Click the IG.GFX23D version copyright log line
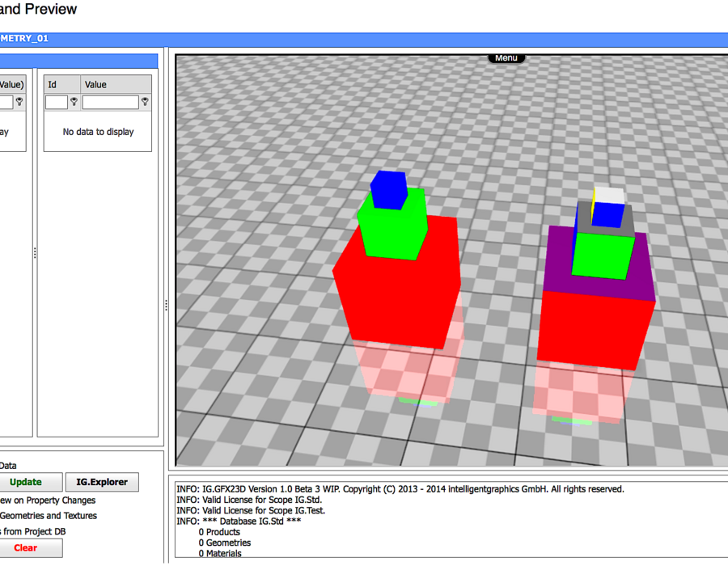728x566 pixels. 400,489
